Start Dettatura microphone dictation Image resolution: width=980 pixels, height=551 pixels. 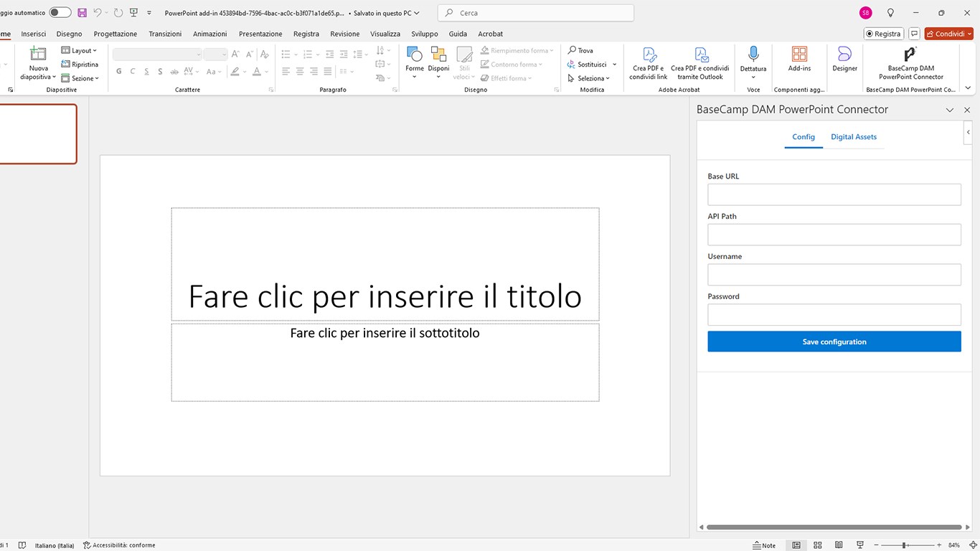(753, 62)
